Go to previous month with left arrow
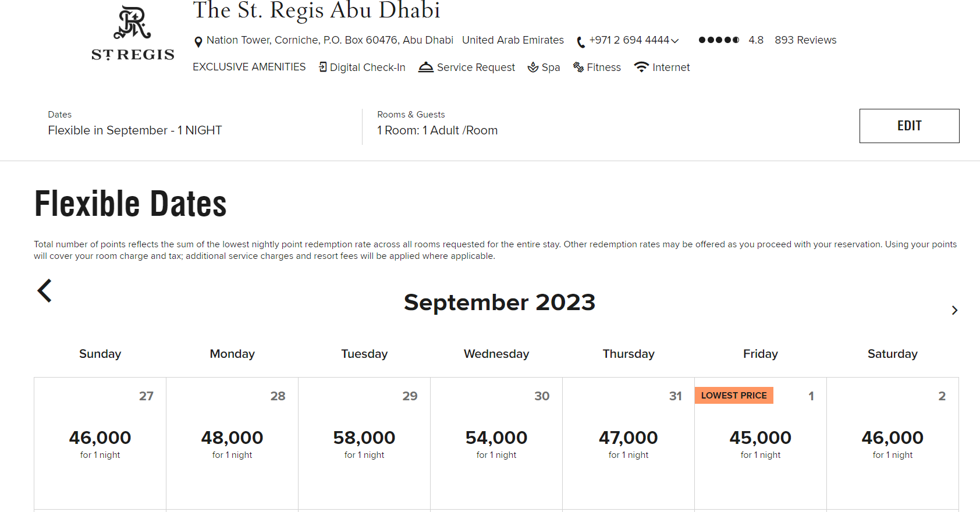This screenshot has width=980, height=512. [45, 291]
